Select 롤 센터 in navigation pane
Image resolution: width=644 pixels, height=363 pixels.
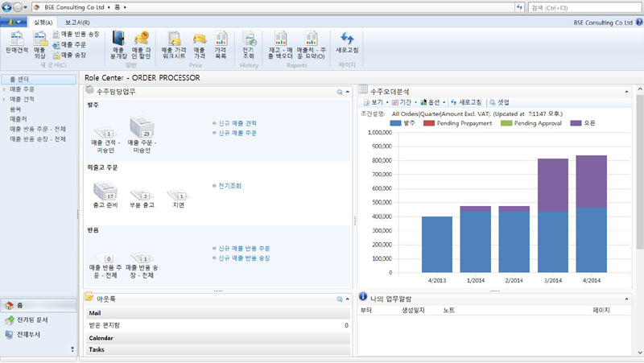tap(39, 79)
